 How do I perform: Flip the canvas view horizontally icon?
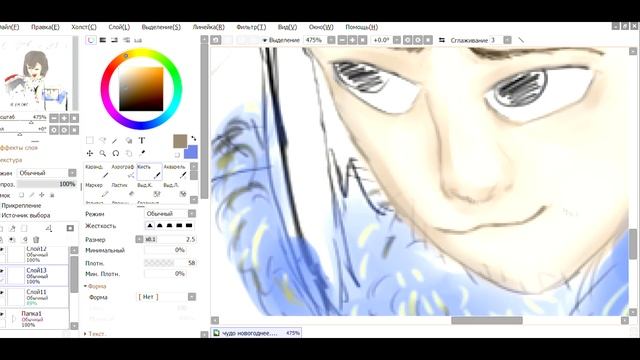click(442, 40)
